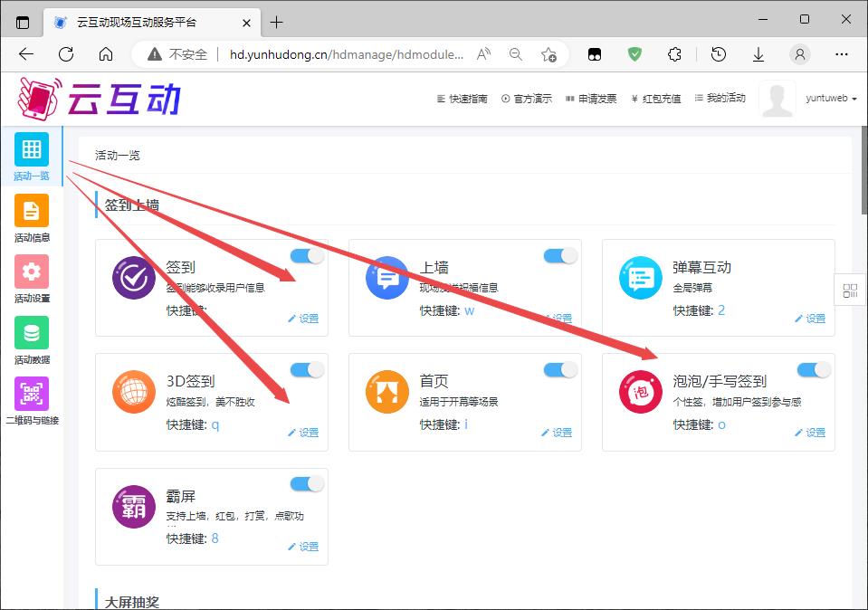Image resolution: width=868 pixels, height=610 pixels.
Task: Open the 活动信息 sidebar icon
Action: tap(32, 210)
